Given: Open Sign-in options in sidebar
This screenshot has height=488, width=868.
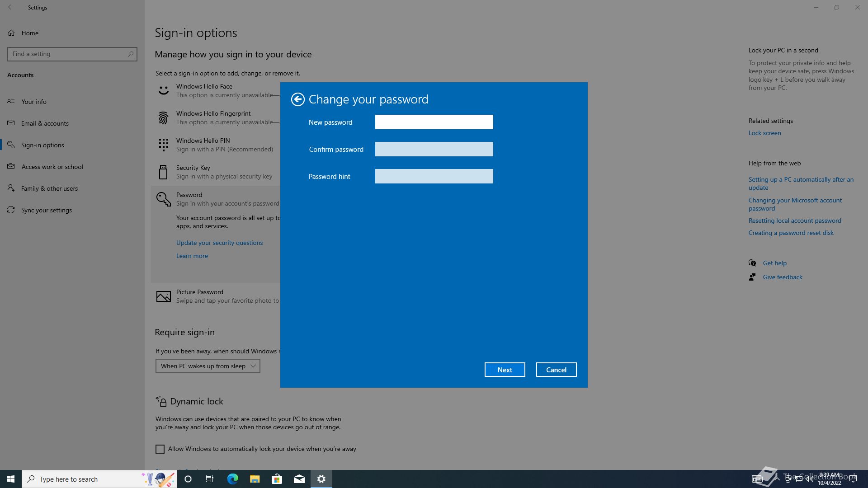Looking at the screenshot, I should [x=42, y=145].
